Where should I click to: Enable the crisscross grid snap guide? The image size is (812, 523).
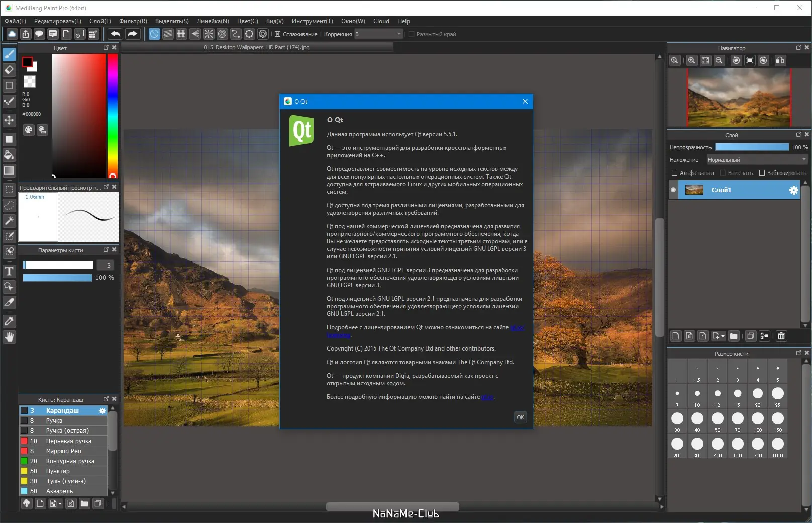181,34
